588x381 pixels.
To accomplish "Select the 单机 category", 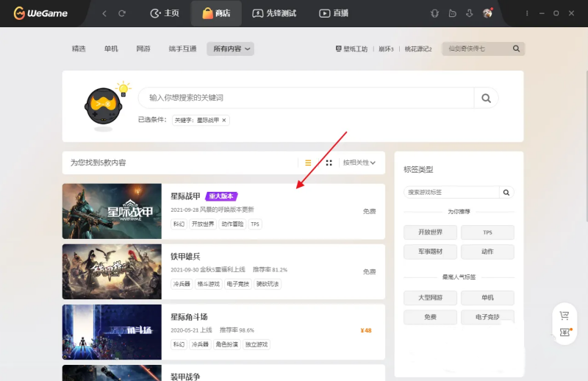I will click(111, 49).
